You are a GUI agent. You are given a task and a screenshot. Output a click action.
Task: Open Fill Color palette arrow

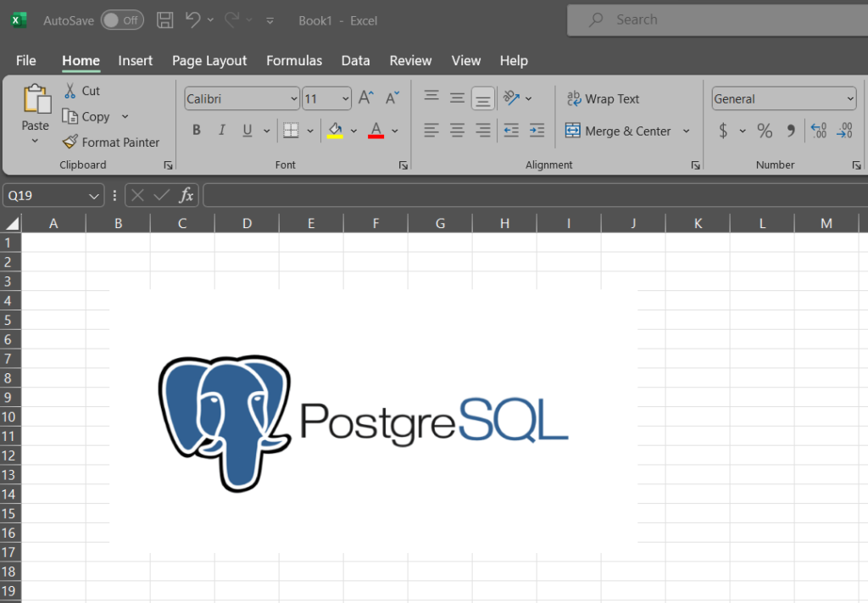(353, 131)
